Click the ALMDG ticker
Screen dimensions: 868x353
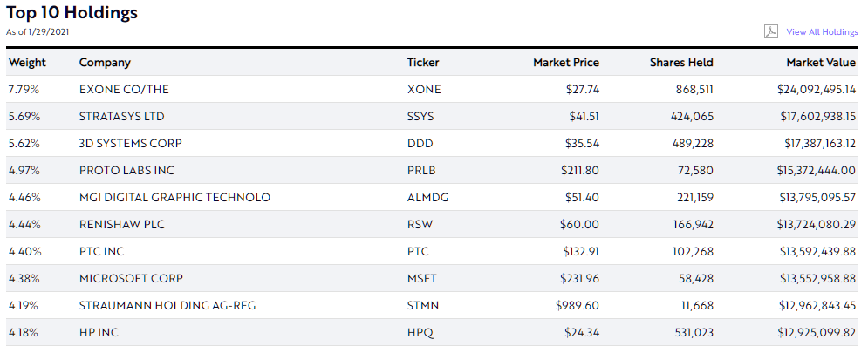(x=427, y=197)
